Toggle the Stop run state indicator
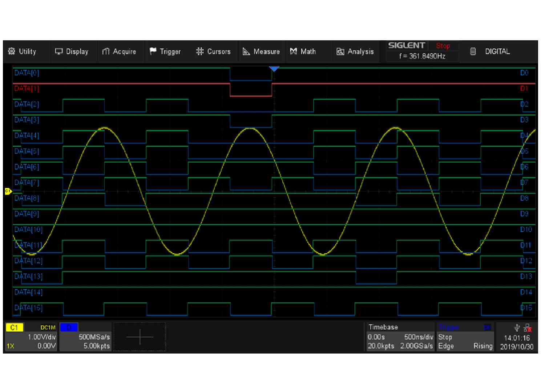Image resolution: width=545 pixels, height=392 pixels. [443, 46]
